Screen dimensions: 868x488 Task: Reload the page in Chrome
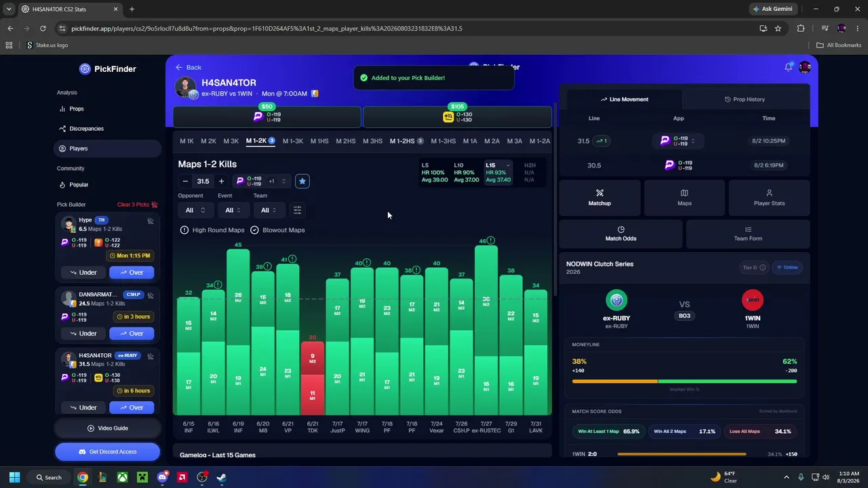(43, 28)
